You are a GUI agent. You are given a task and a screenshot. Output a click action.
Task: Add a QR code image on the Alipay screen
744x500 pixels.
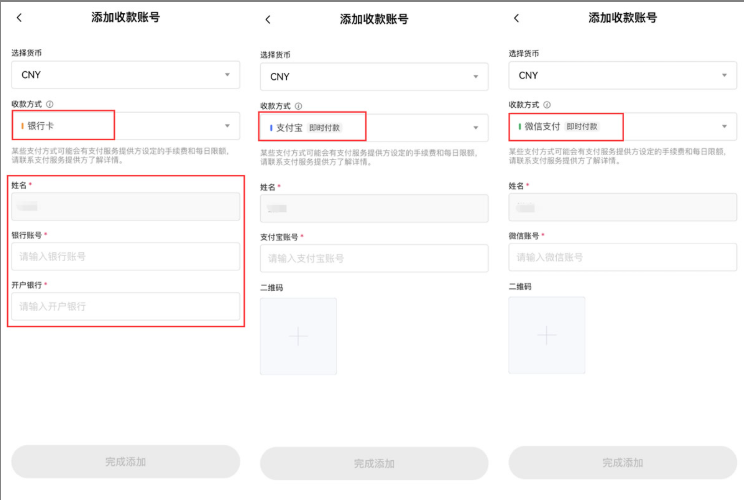(298, 336)
